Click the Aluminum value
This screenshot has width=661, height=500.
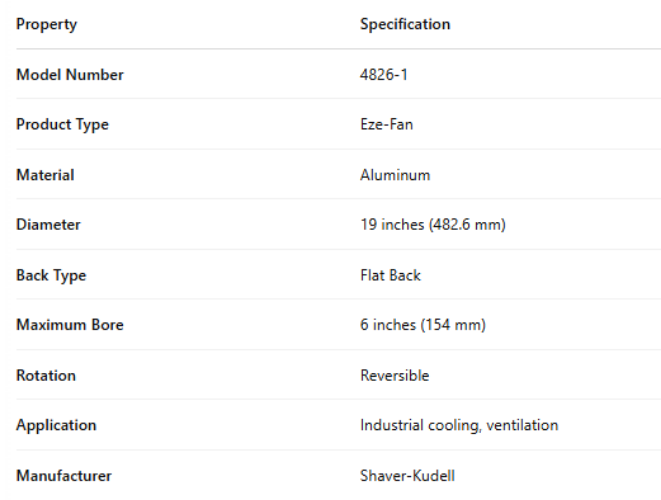[395, 175]
